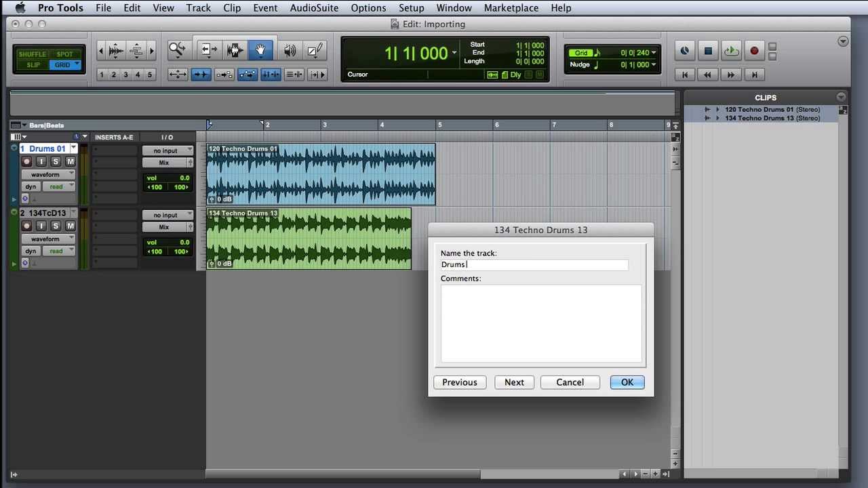Image resolution: width=868 pixels, height=488 pixels.
Task: Enable Spot edit mode
Action: pos(64,54)
